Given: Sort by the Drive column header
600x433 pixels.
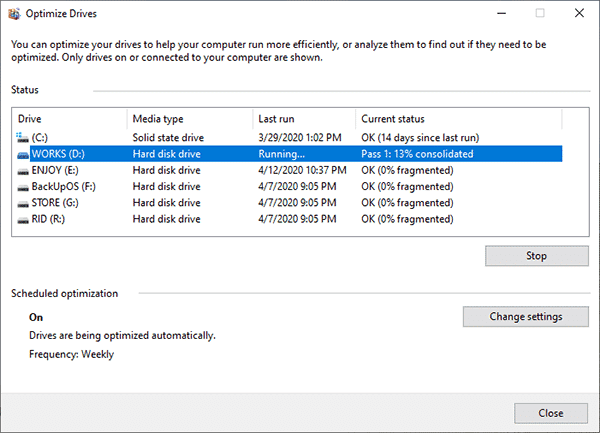Looking at the screenshot, I should 70,119.
